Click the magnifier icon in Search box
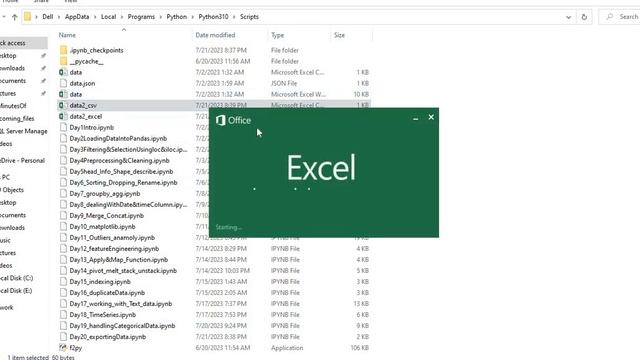 point(610,17)
